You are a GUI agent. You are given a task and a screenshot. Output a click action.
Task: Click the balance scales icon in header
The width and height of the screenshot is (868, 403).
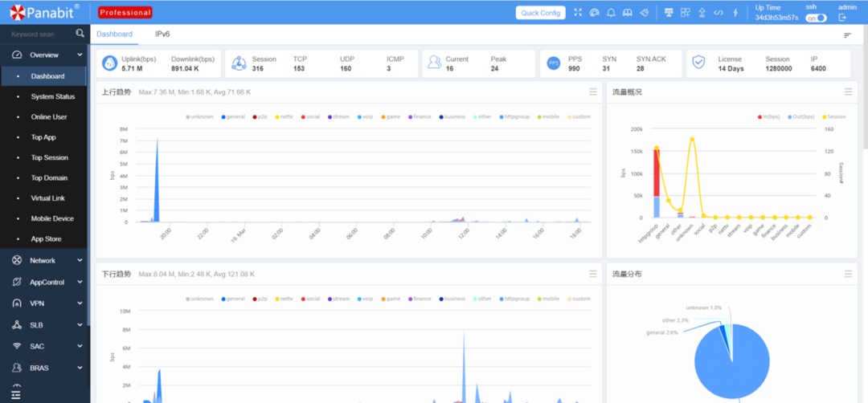669,12
